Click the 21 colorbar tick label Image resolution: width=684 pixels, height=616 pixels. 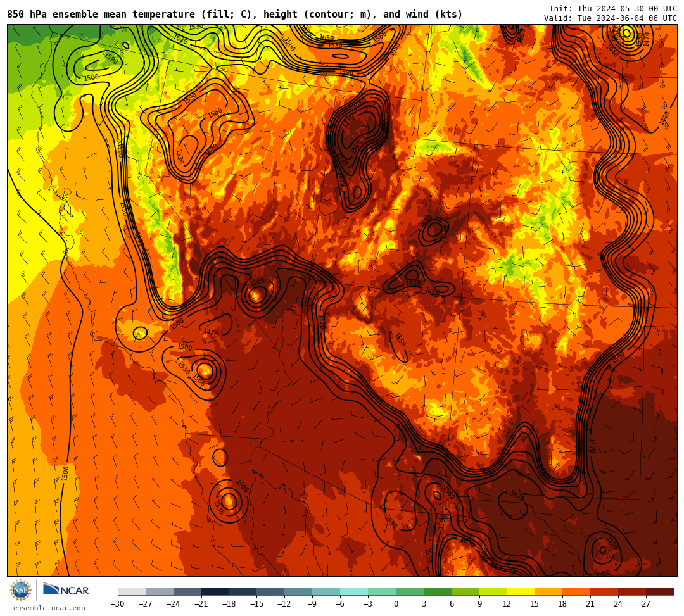pos(591,604)
